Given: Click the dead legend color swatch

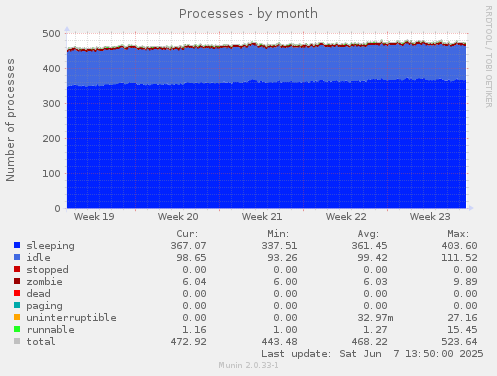Looking at the screenshot, I should pyautogui.click(x=17, y=293).
